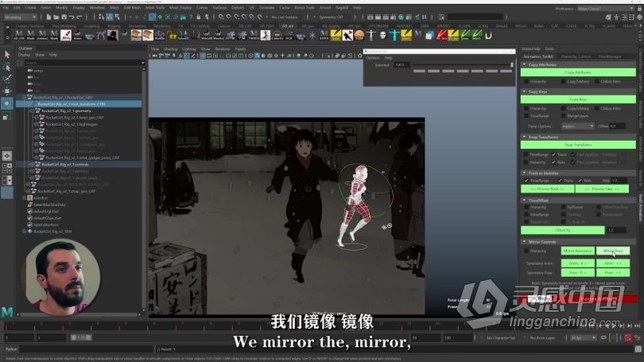Click the padlock shelf icon
644x362 pixels.
click(172, 35)
